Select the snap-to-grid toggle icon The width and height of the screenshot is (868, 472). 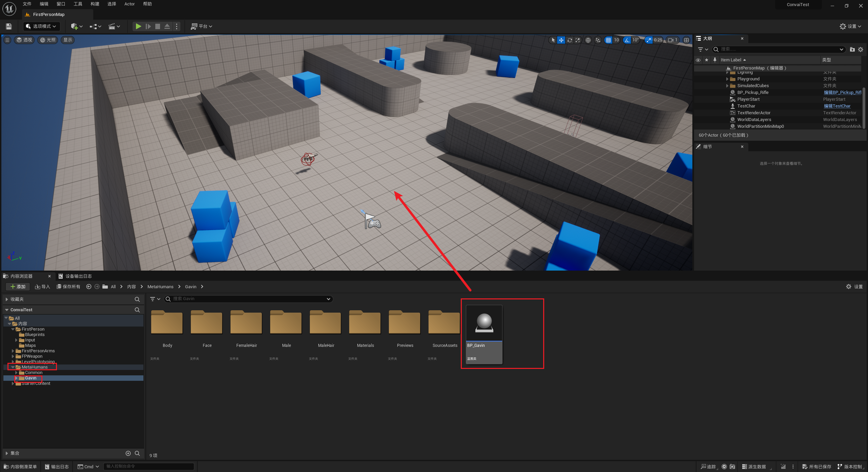coord(607,40)
